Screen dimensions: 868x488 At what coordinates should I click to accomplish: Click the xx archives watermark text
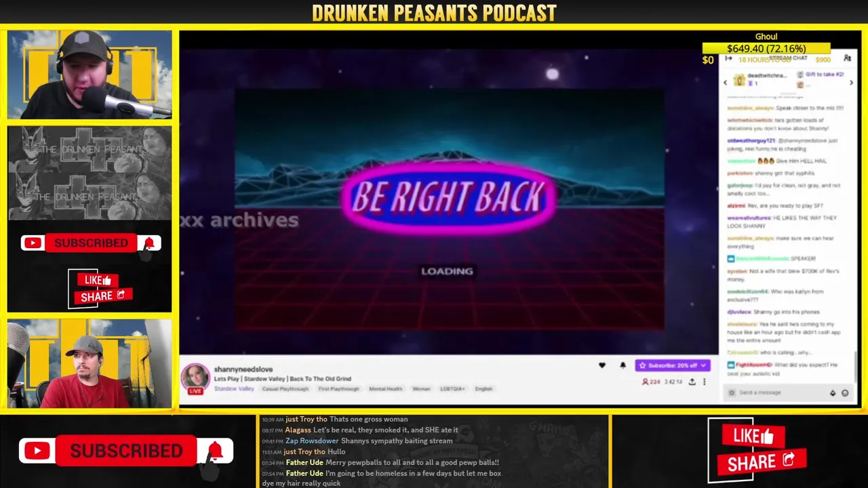point(239,220)
